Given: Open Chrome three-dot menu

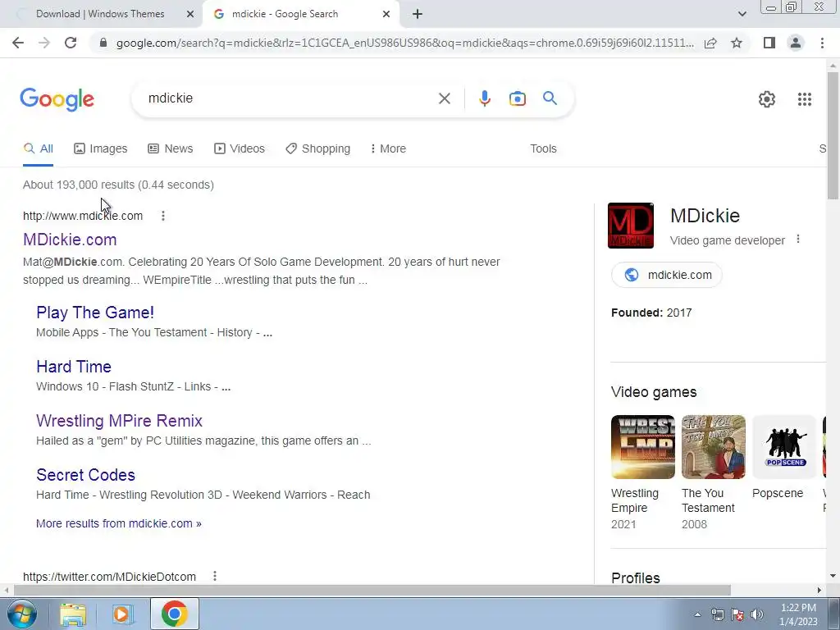Looking at the screenshot, I should tap(822, 43).
